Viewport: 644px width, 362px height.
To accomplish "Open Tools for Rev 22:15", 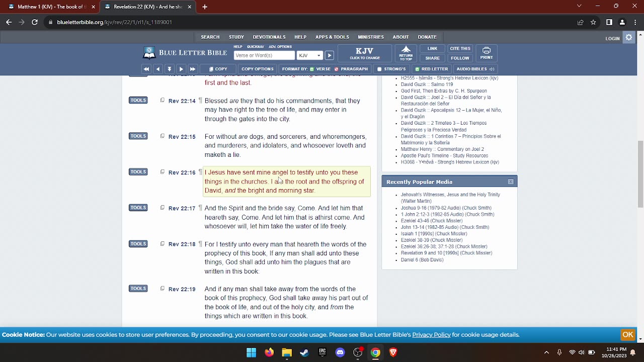I will [138, 136].
